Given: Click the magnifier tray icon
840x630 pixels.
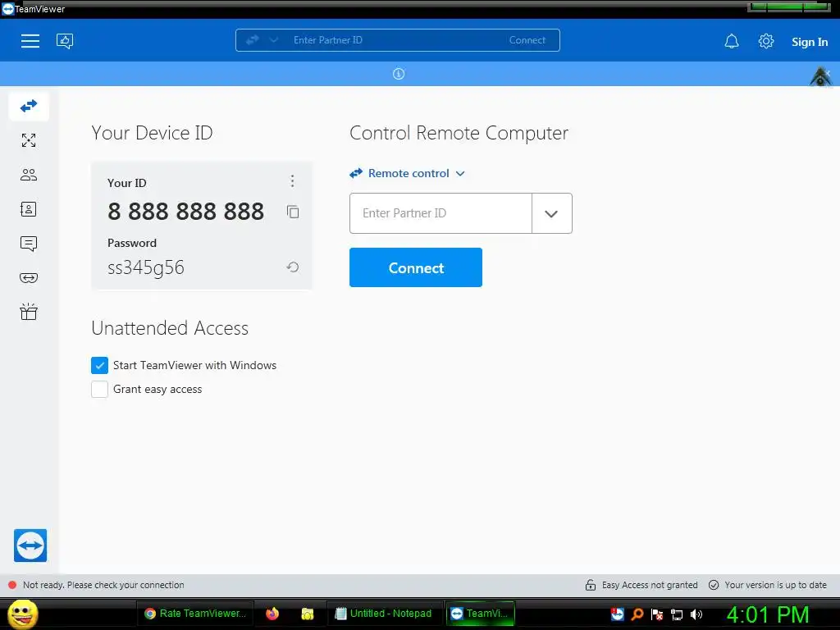Looking at the screenshot, I should [637, 614].
